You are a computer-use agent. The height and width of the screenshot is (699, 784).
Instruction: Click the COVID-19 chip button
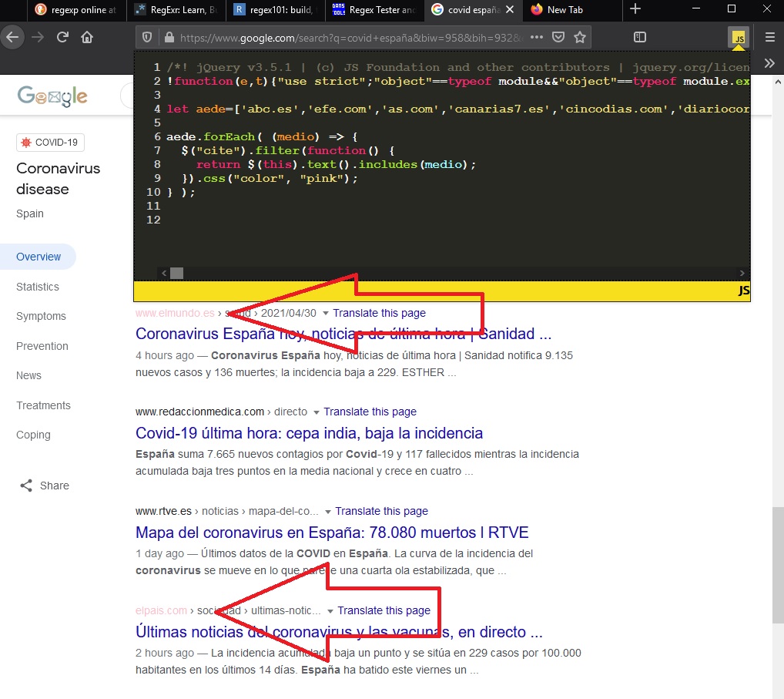pyautogui.click(x=51, y=143)
